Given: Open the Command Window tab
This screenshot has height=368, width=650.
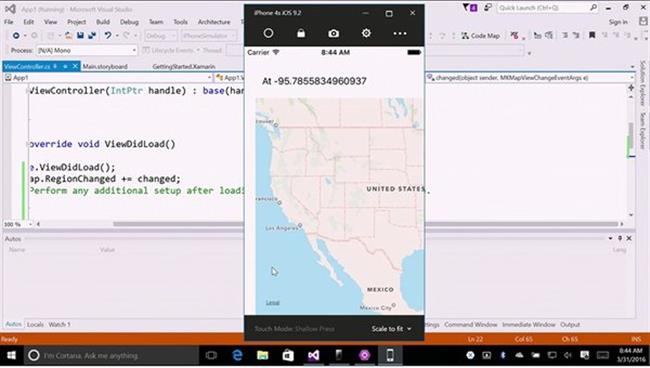Looking at the screenshot, I should [471, 324].
